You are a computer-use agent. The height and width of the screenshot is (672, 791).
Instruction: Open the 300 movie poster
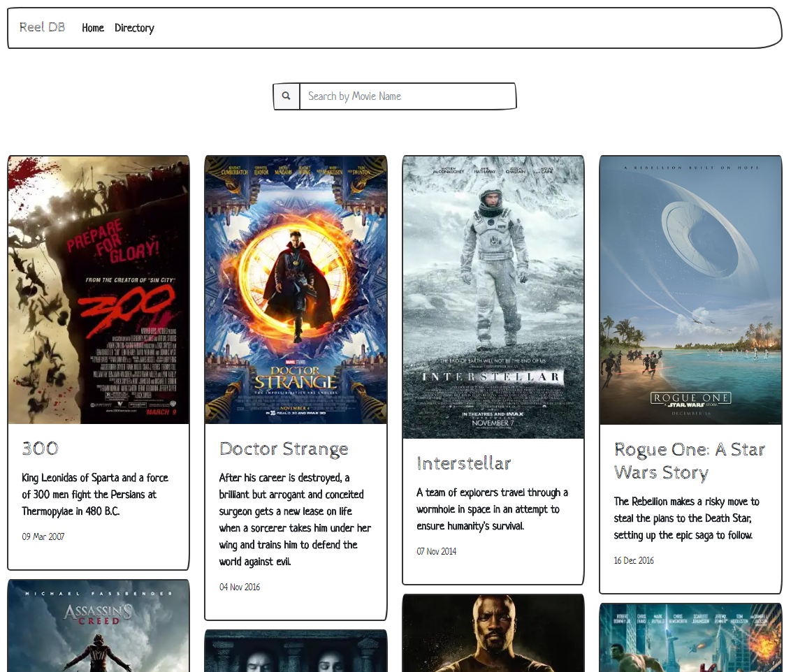point(99,290)
